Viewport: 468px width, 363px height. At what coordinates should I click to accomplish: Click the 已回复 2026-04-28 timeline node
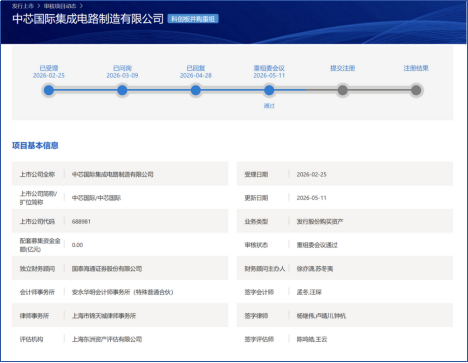pyautogui.click(x=196, y=90)
